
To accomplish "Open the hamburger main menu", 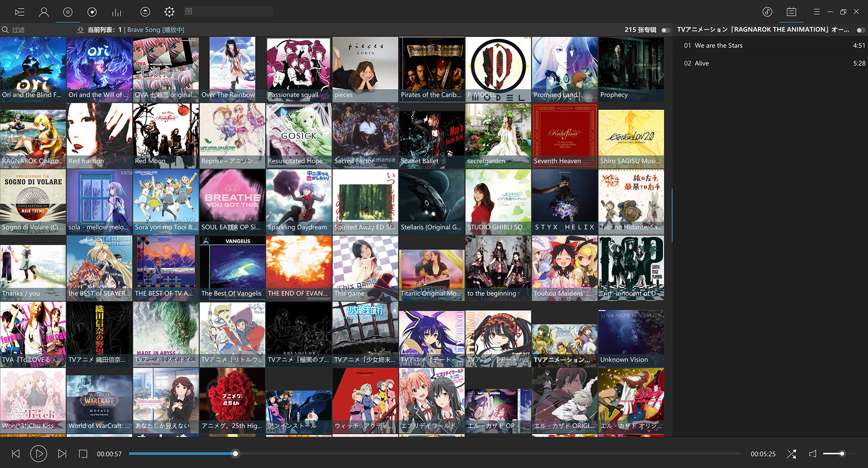I will pyautogui.click(x=816, y=12).
